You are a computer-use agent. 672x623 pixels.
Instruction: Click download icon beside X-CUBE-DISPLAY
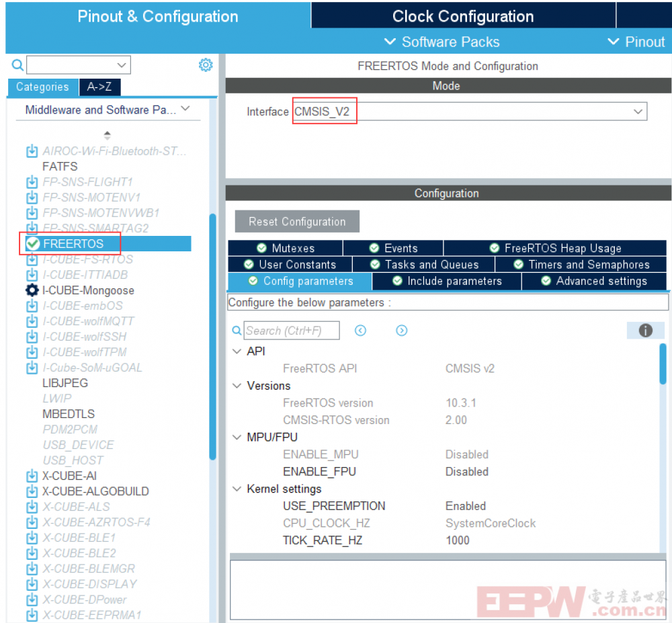32,583
